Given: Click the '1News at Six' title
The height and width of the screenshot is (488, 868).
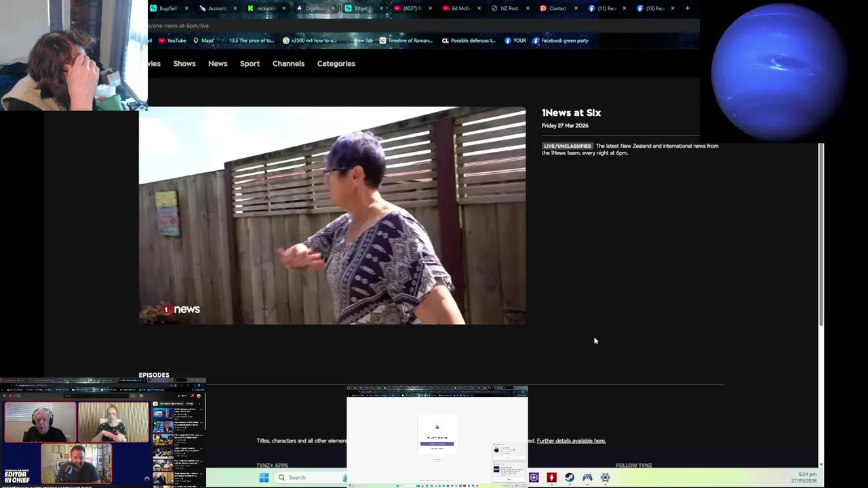Looking at the screenshot, I should point(571,113).
